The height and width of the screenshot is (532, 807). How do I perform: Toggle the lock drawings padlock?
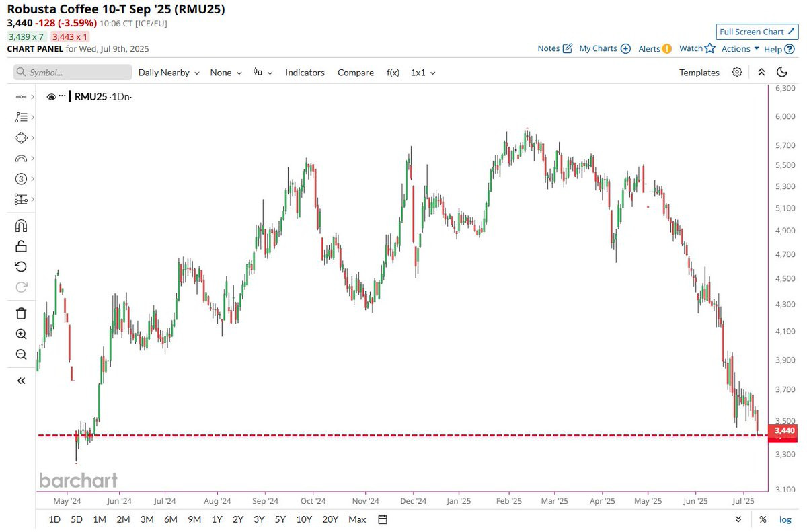click(21, 246)
